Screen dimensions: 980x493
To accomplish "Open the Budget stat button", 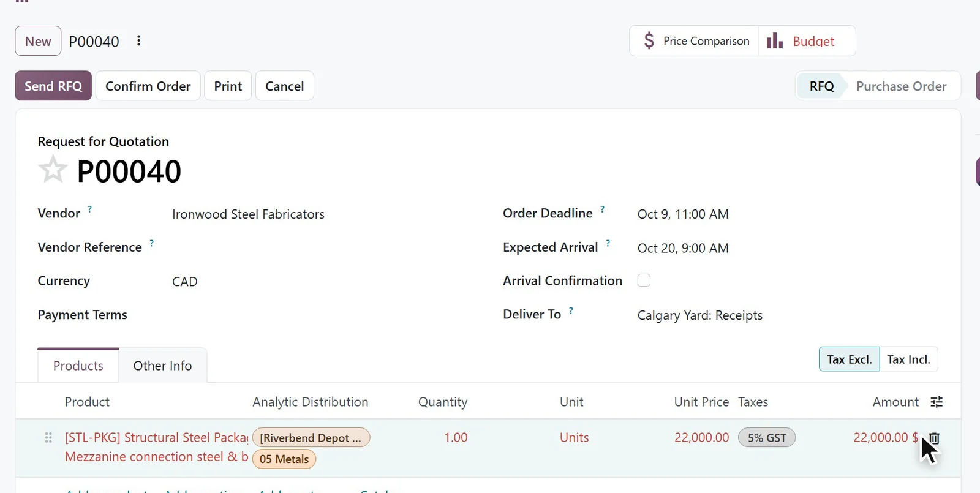I will [807, 41].
